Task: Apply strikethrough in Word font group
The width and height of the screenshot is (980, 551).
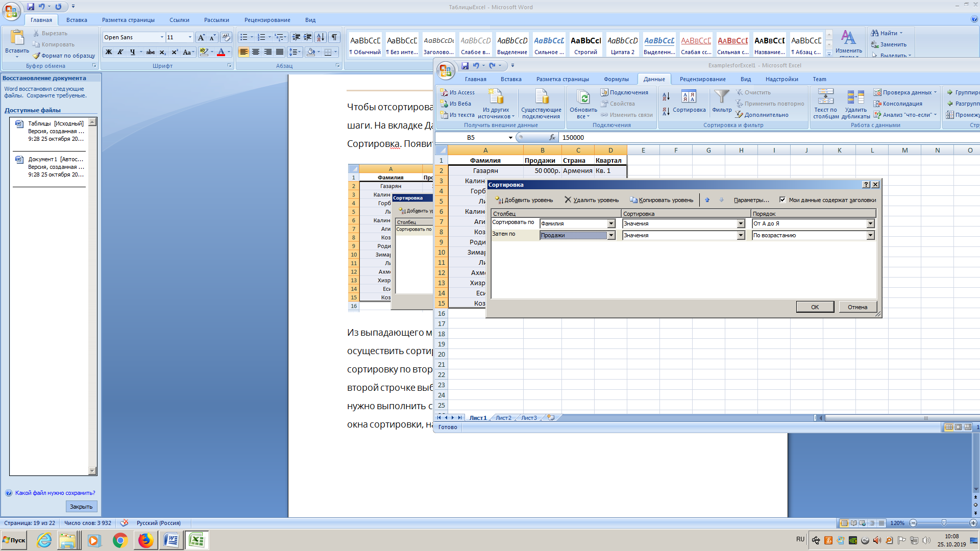Action: tap(151, 52)
